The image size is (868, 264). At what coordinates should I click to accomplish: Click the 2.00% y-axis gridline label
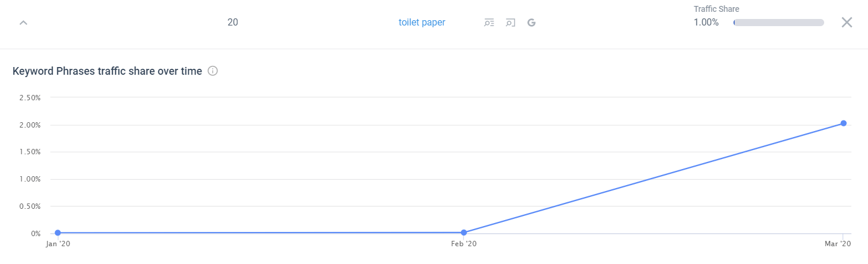(x=29, y=125)
